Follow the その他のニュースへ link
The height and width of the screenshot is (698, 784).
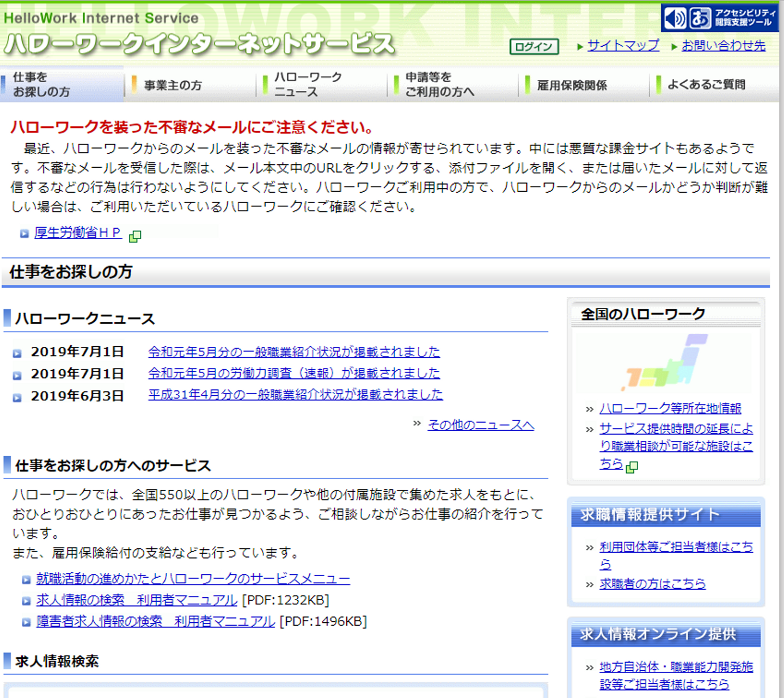(481, 425)
